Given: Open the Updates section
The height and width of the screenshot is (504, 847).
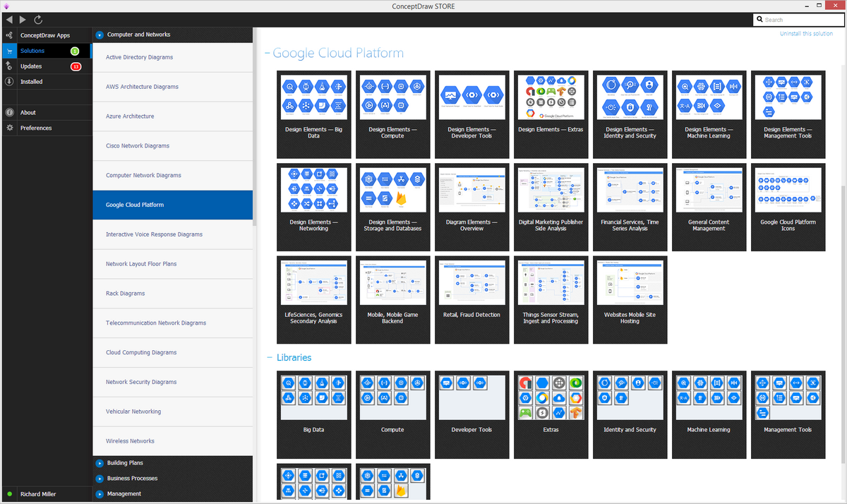Looking at the screenshot, I should [x=46, y=66].
